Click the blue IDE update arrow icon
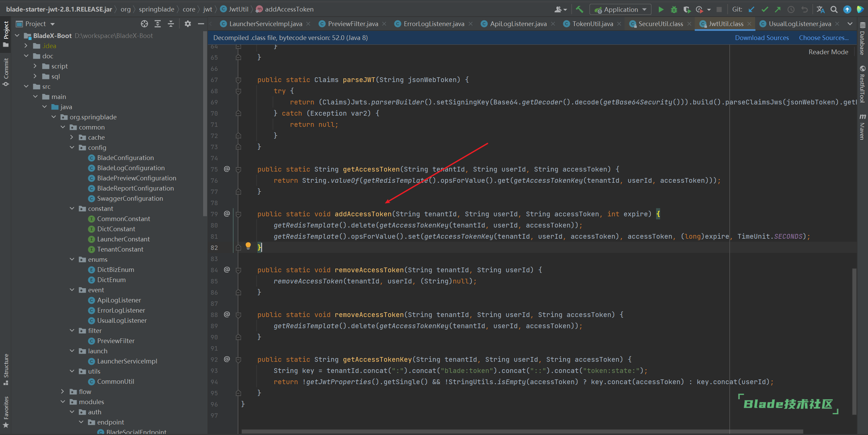Viewport: 868px width, 435px height. click(x=847, y=9)
